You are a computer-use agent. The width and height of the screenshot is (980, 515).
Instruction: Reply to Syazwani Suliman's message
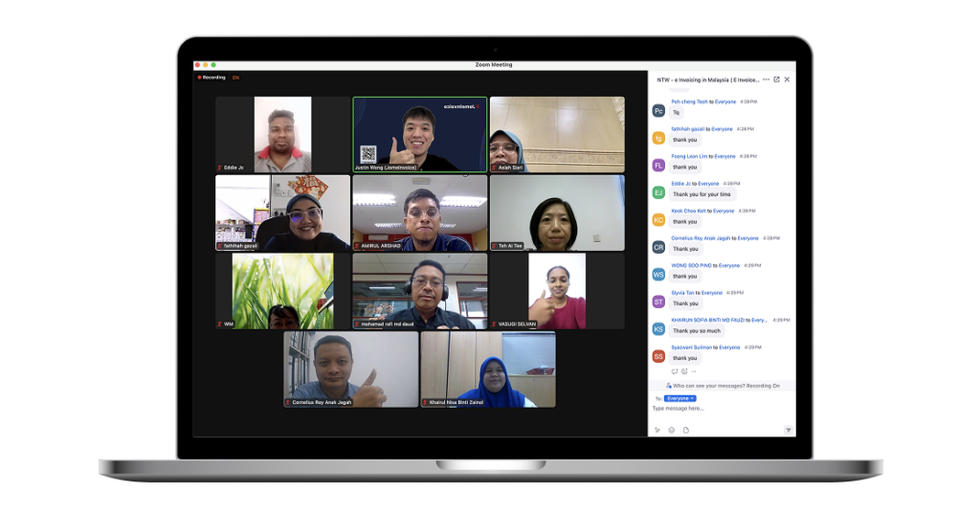click(675, 371)
